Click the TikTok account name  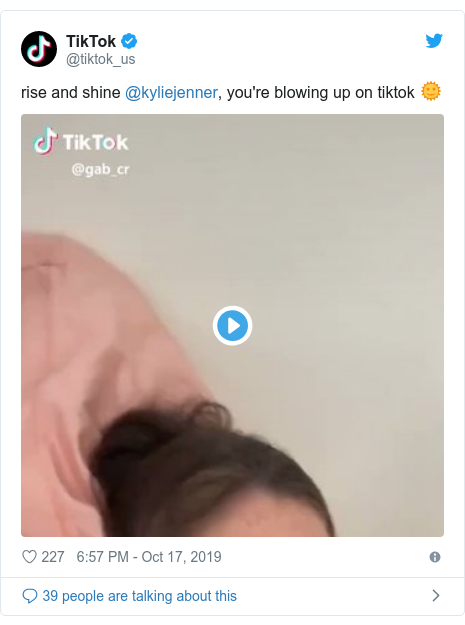tap(91, 41)
